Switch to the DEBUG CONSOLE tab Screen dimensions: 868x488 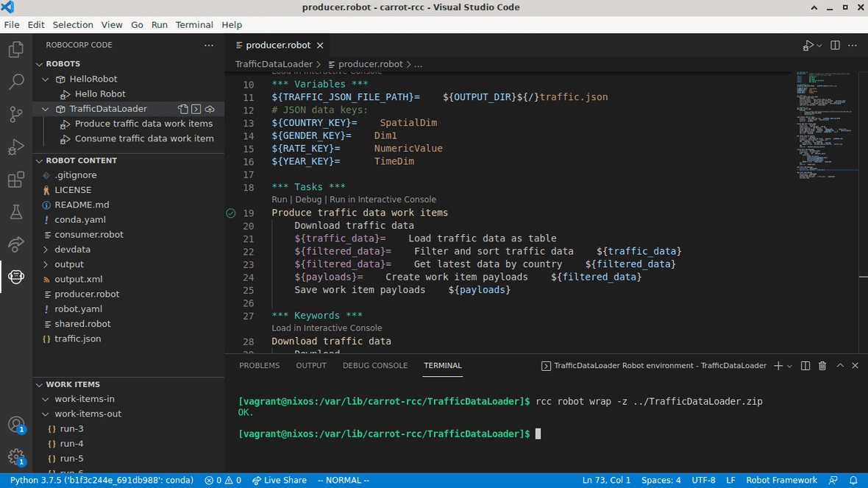(375, 365)
